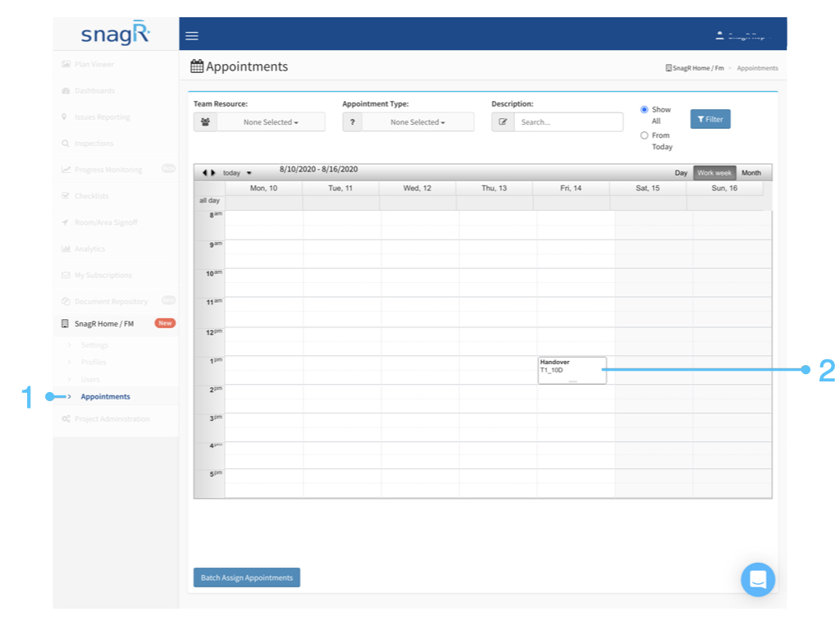840x630 pixels.
Task: Click the Thu, 13 column header
Action: (x=494, y=188)
